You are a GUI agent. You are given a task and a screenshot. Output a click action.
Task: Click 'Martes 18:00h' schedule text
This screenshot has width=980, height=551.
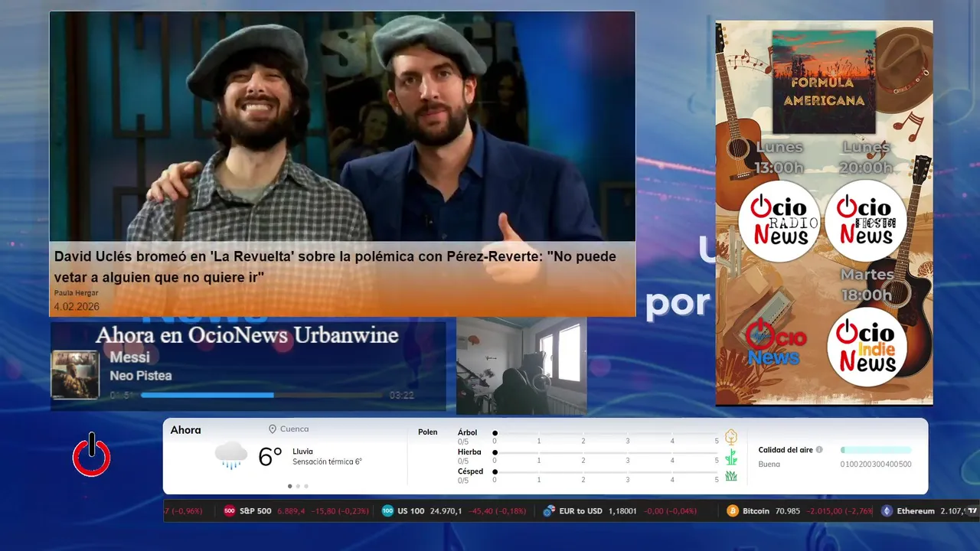click(x=867, y=285)
